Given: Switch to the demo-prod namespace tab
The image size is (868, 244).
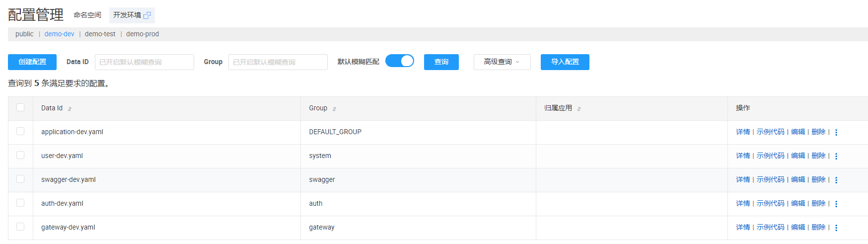Looking at the screenshot, I should point(143,34).
